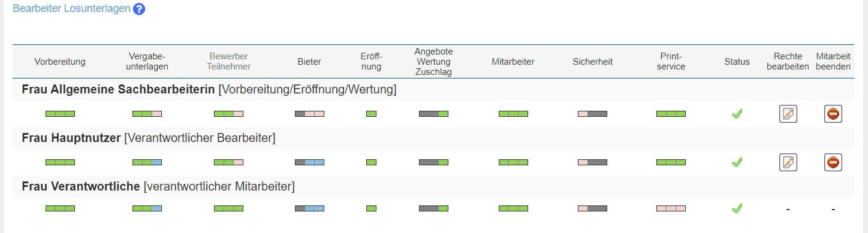Click the Angebote Wertung Zuschlag column header
The width and height of the screenshot is (868, 233).
433,62
